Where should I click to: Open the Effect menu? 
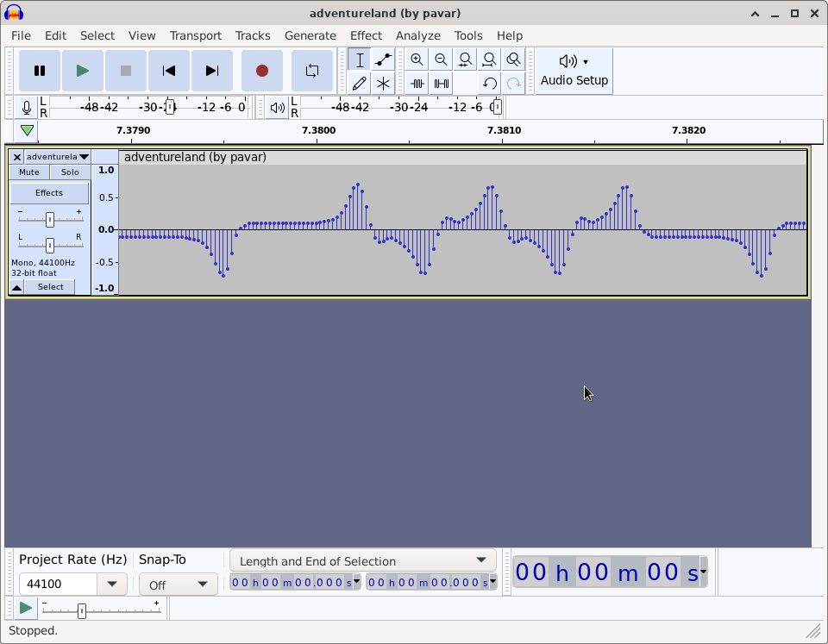pyautogui.click(x=366, y=35)
